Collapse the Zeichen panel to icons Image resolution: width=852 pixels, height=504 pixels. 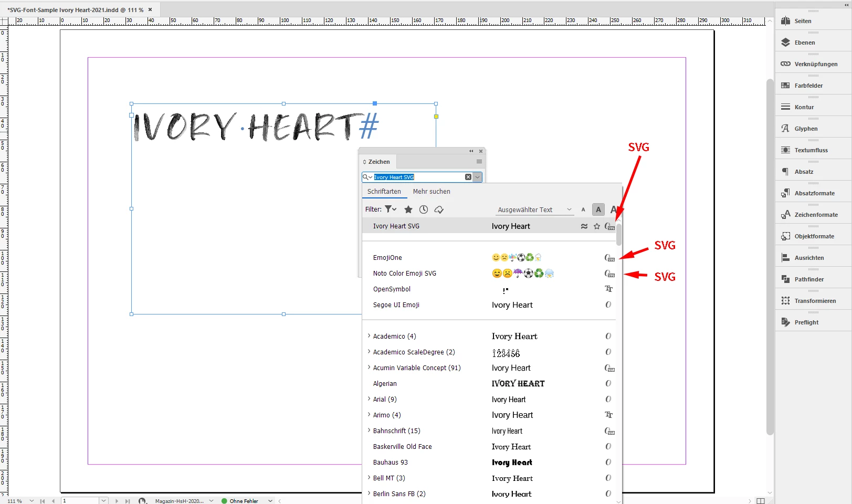tap(471, 151)
